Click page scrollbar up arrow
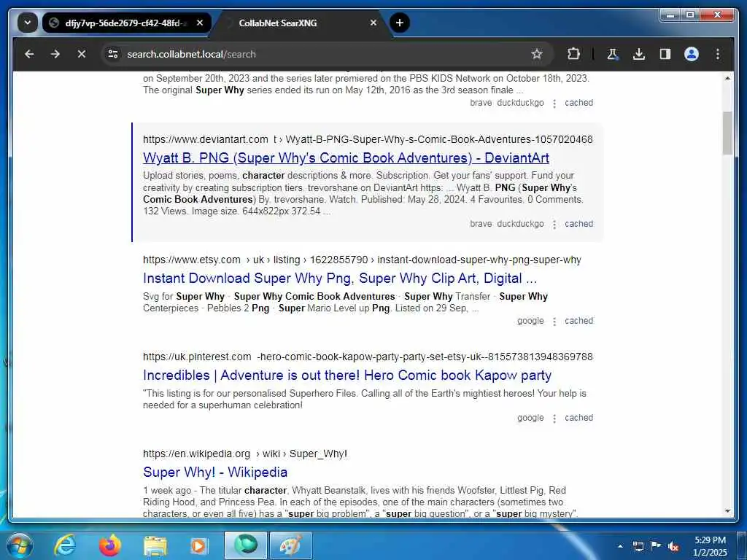The height and width of the screenshot is (560, 747). pos(727,78)
